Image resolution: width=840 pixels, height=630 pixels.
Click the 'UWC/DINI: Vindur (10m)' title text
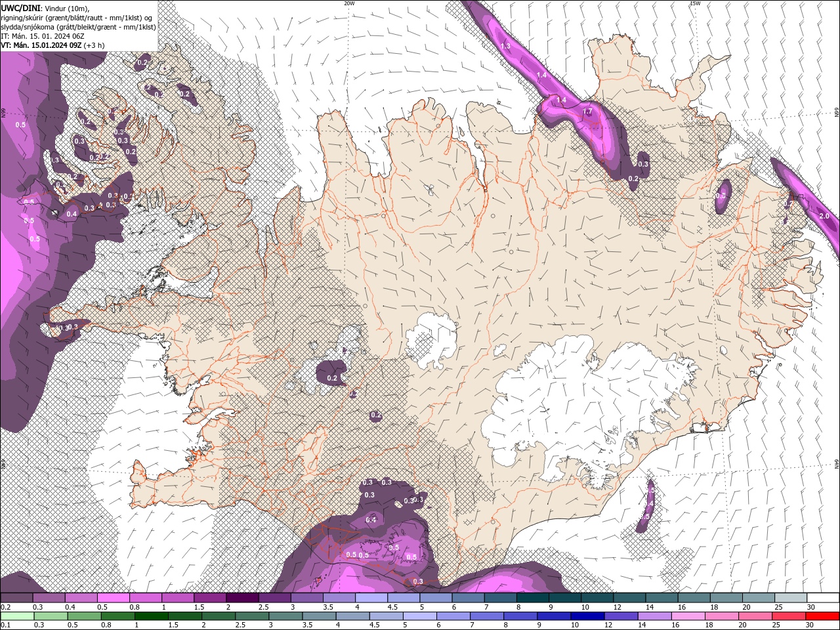pos(45,8)
